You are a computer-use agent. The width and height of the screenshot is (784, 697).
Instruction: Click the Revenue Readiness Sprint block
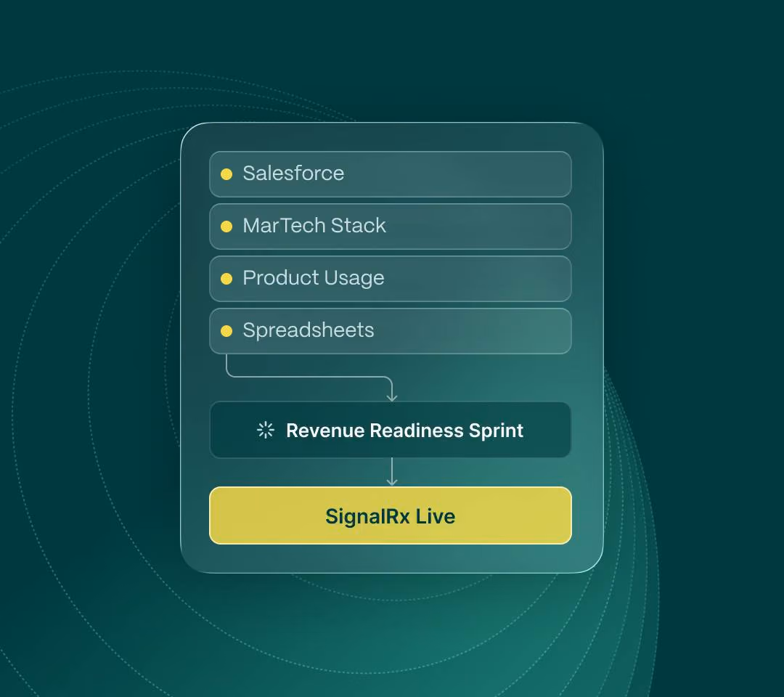pyautogui.click(x=390, y=430)
